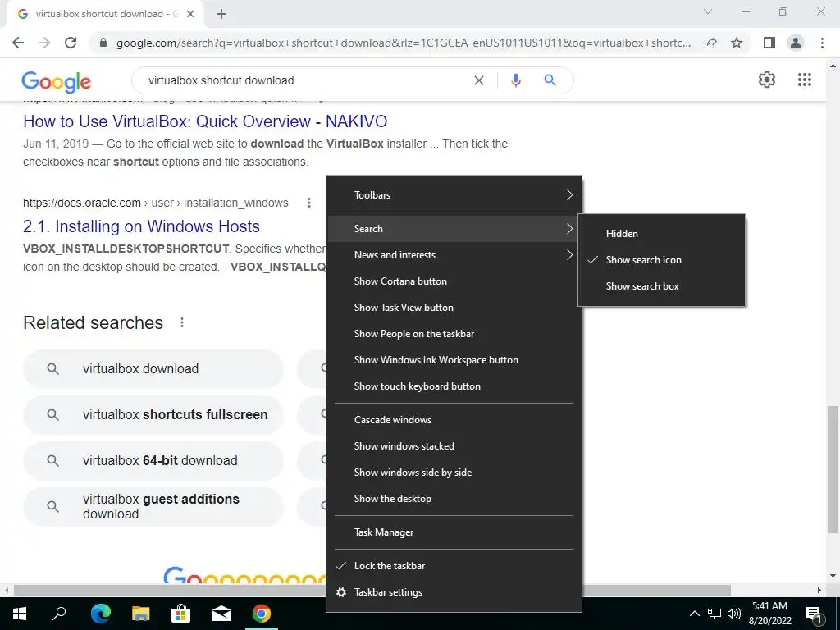The image size is (840, 630).
Task: Open the Google apps grid
Action: 804,80
